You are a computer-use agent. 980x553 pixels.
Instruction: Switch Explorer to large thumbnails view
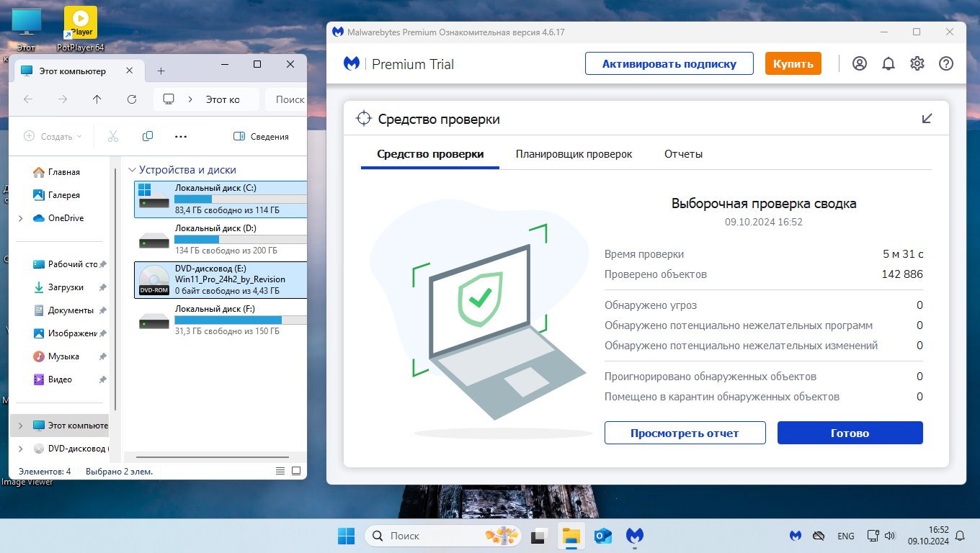click(x=295, y=471)
